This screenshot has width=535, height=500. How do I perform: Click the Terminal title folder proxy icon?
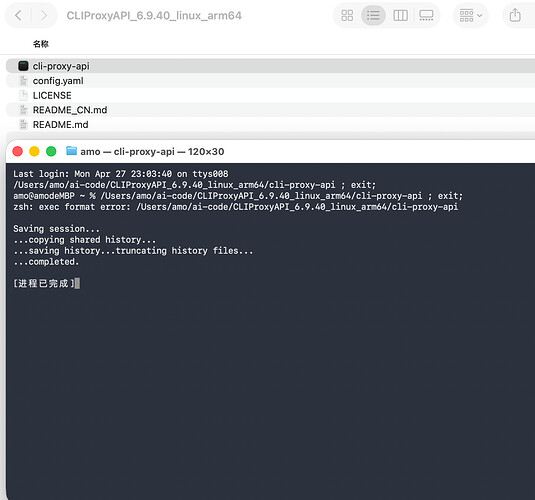[x=71, y=151]
